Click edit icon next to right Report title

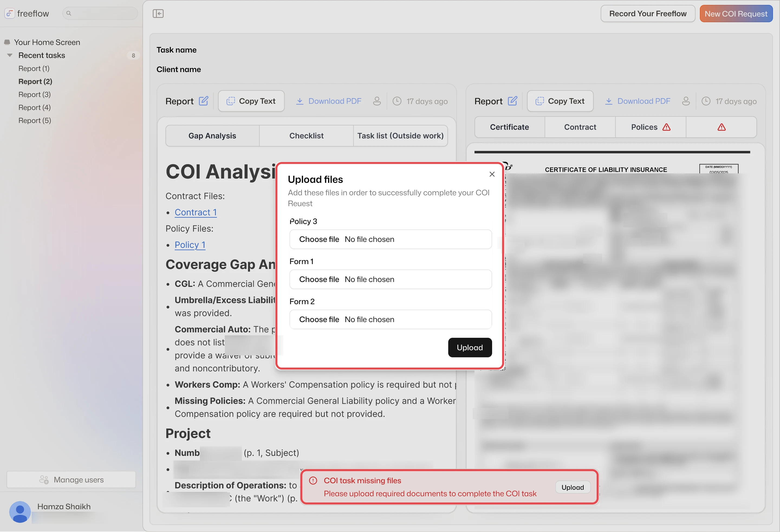512,101
